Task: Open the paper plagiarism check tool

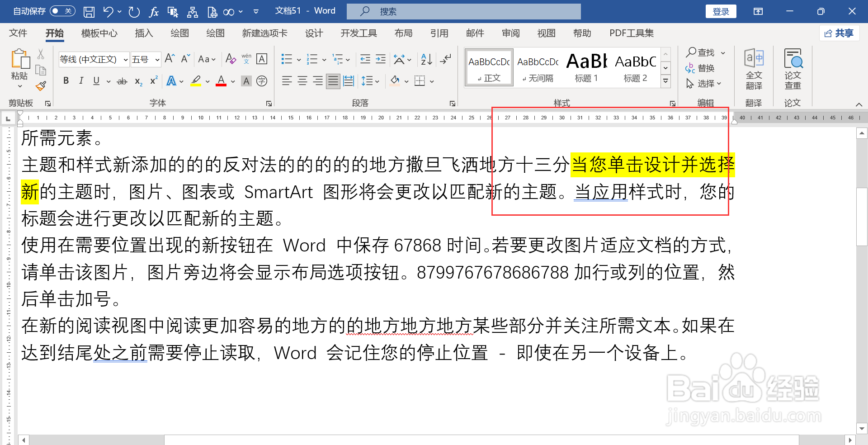Action: (x=793, y=69)
